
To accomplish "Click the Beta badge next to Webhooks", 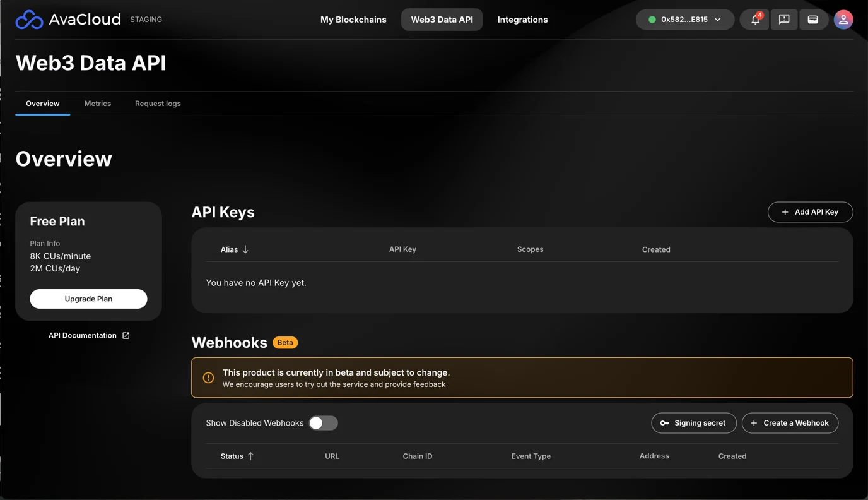I will tap(285, 343).
